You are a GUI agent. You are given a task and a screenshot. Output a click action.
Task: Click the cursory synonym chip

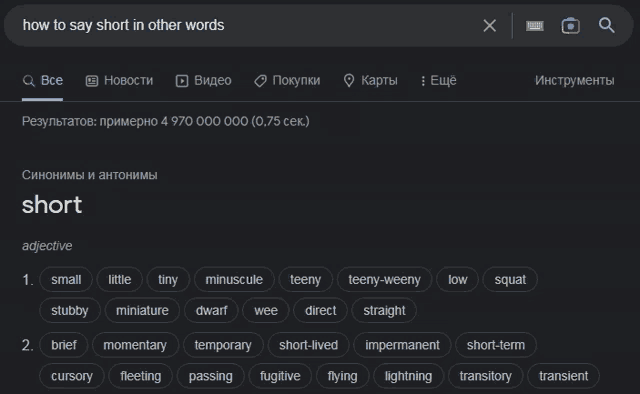pos(72,376)
